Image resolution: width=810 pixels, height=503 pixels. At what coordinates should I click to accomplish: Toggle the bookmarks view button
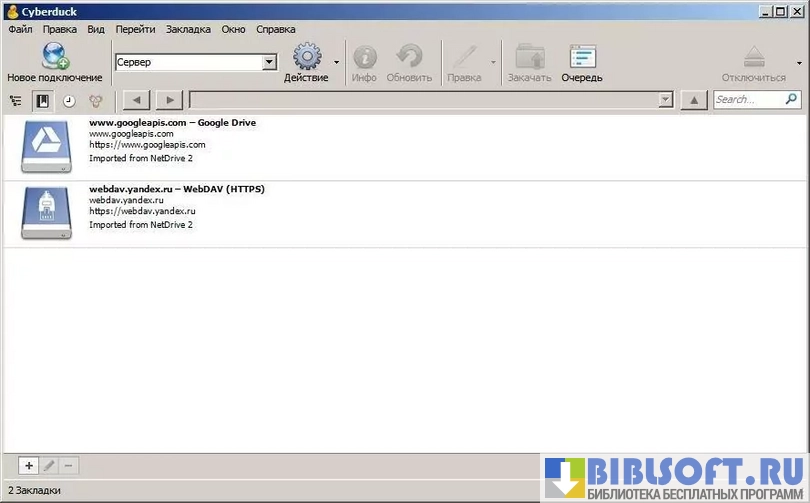pyautogui.click(x=42, y=100)
